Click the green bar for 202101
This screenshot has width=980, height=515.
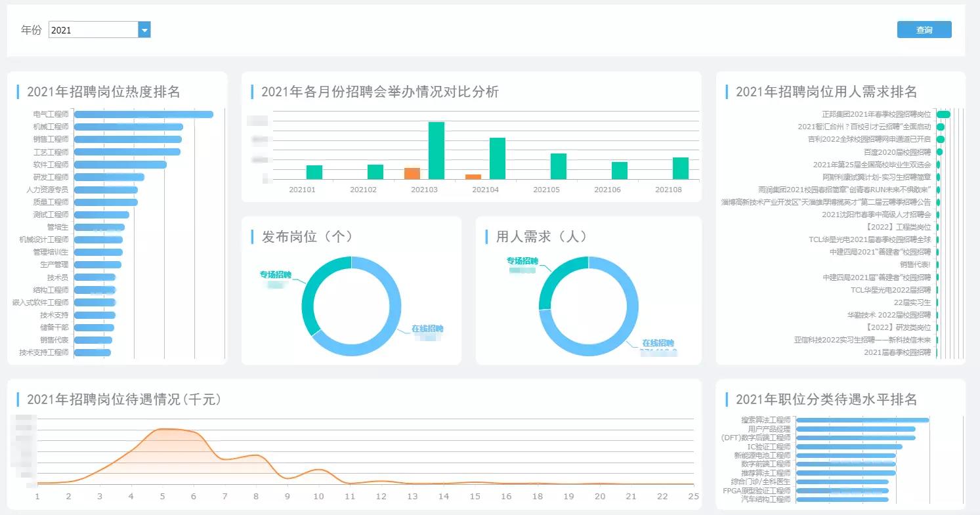(x=314, y=172)
